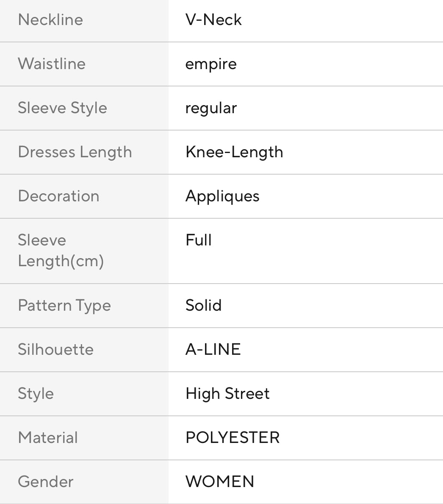The width and height of the screenshot is (443, 504).
Task: Select the V-Neck value text
Action: 213,20
